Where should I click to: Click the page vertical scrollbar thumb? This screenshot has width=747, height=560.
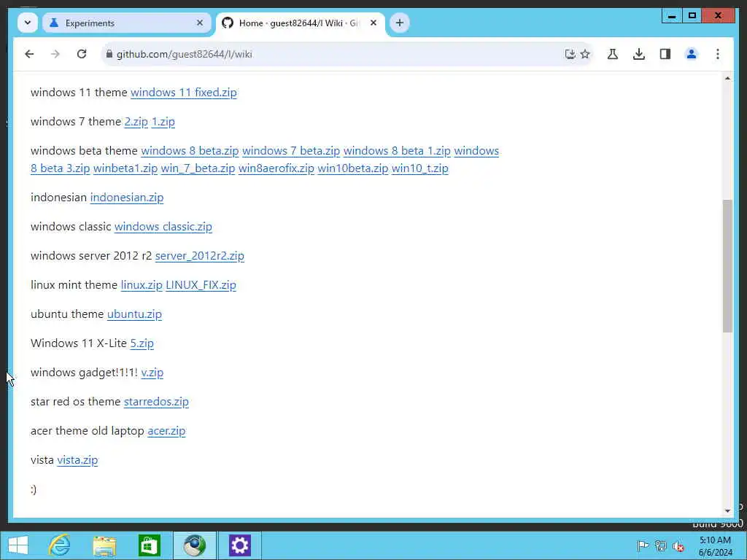point(727,265)
